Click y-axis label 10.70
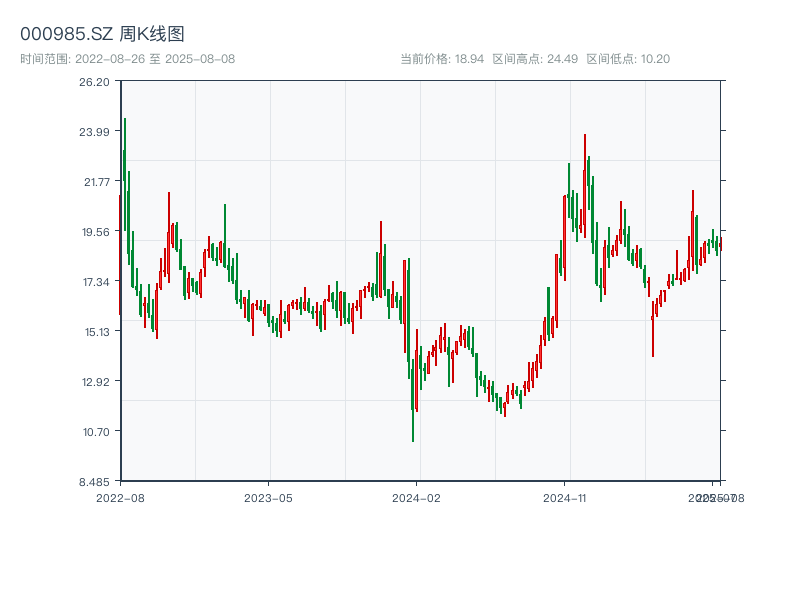Image resolution: width=800 pixels, height=600 pixels. click(96, 432)
